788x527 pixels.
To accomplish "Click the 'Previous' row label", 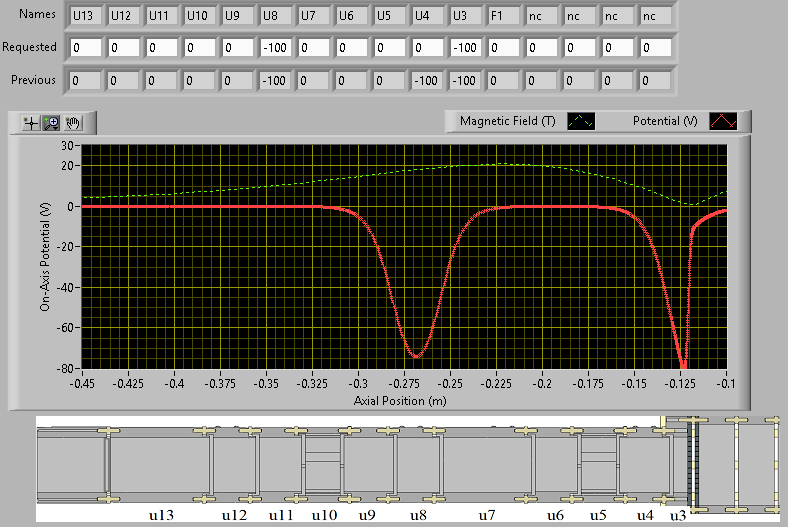I will click(x=33, y=80).
